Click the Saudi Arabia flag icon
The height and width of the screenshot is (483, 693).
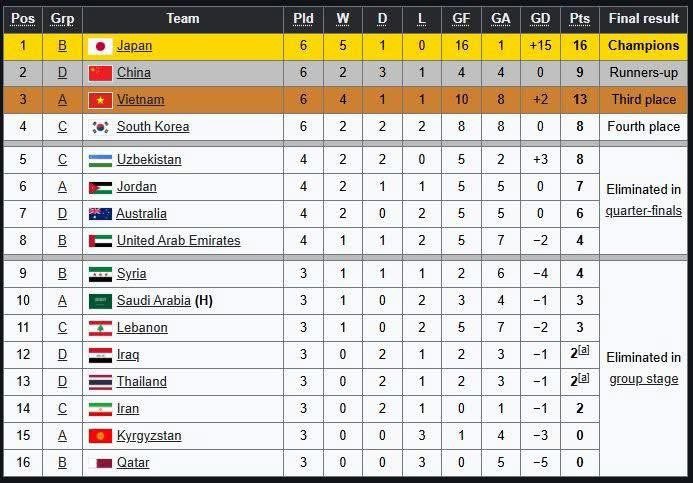coord(99,301)
